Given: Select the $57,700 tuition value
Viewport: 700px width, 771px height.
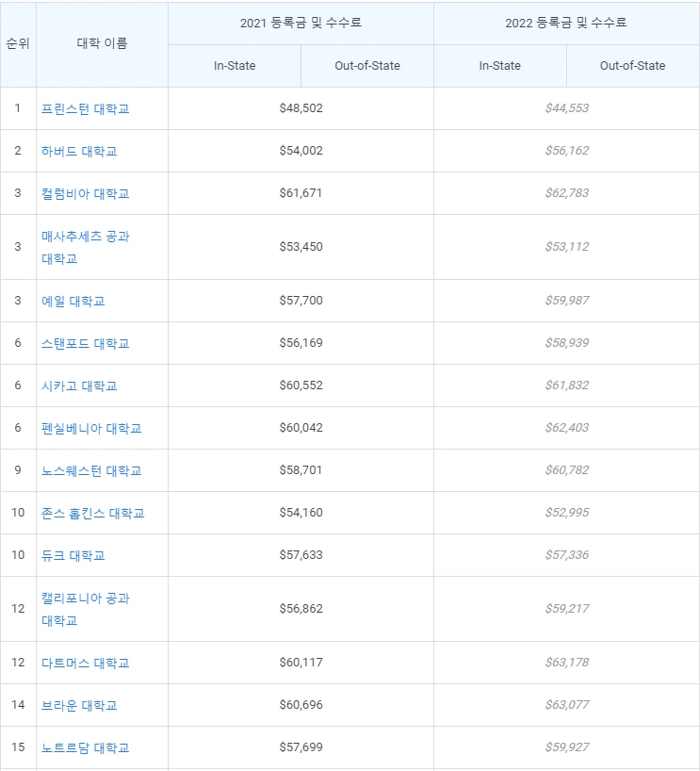Looking at the screenshot, I should (x=301, y=300).
